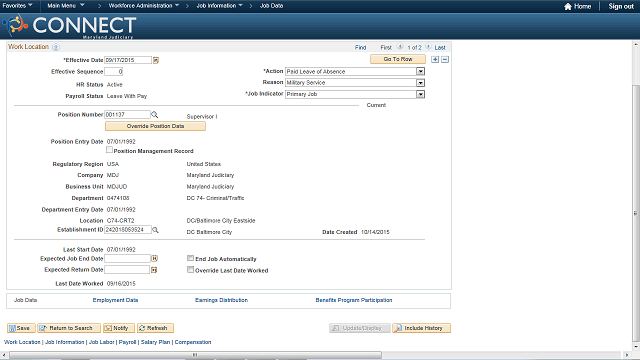
Task: Open Benefits Program Participation page
Action: click(x=354, y=300)
